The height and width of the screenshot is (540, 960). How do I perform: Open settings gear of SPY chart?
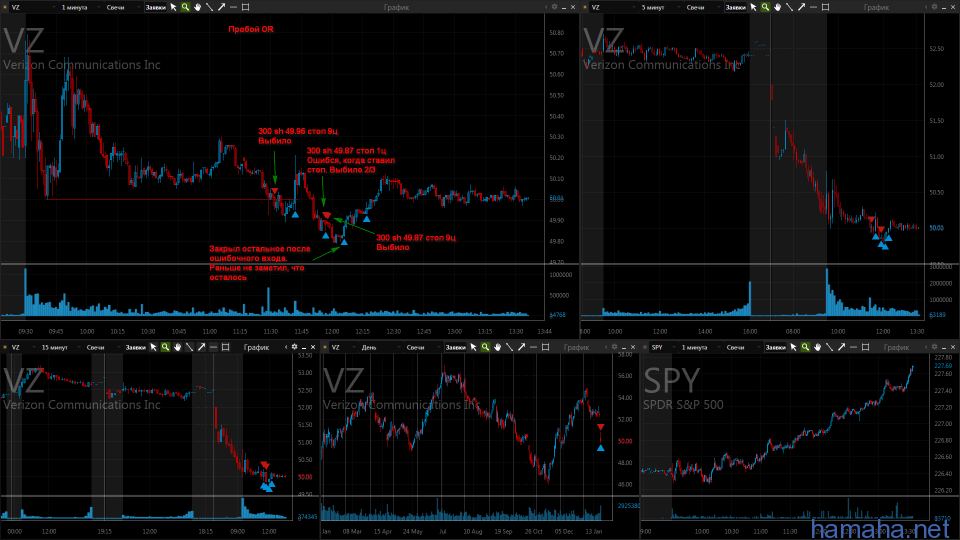934,347
